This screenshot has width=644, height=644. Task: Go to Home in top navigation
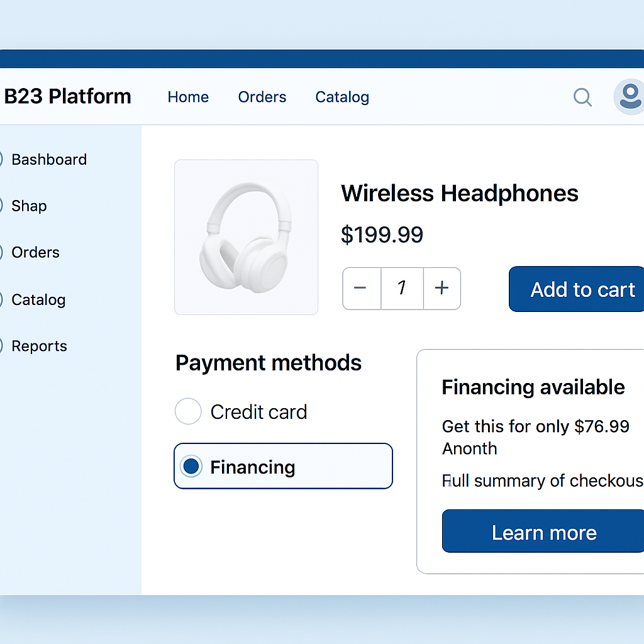(x=188, y=97)
